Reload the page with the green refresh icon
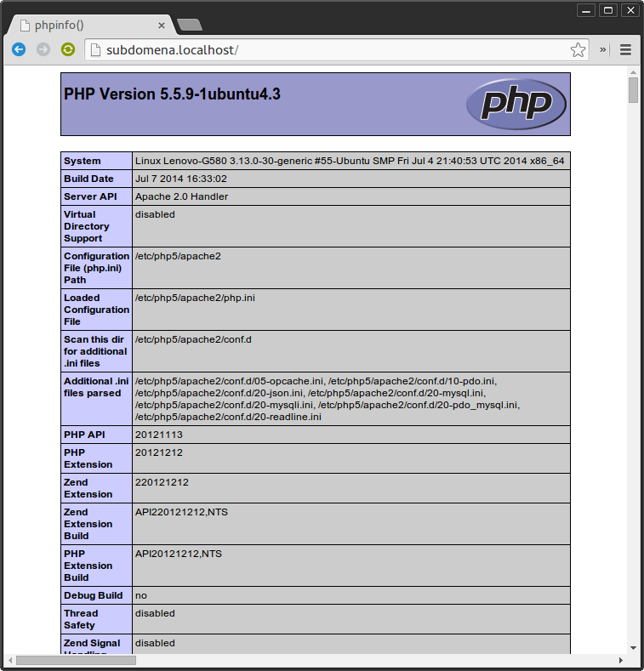This screenshot has width=644, height=671. click(x=68, y=49)
